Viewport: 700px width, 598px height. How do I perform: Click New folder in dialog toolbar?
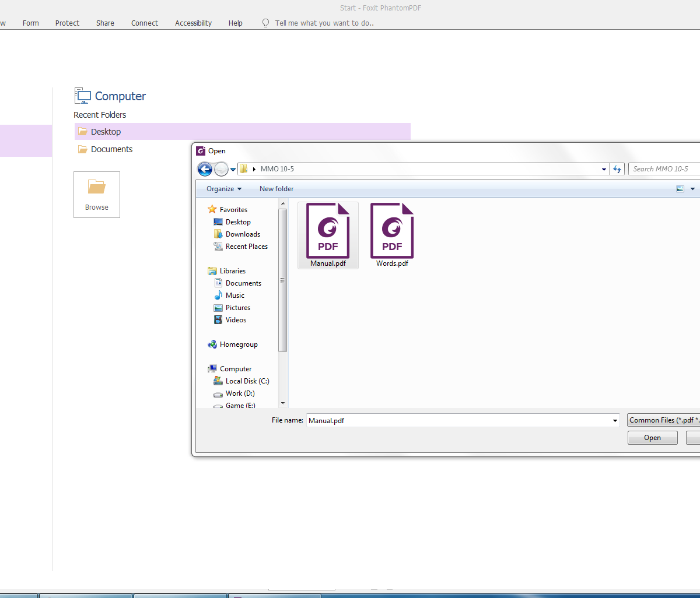276,189
